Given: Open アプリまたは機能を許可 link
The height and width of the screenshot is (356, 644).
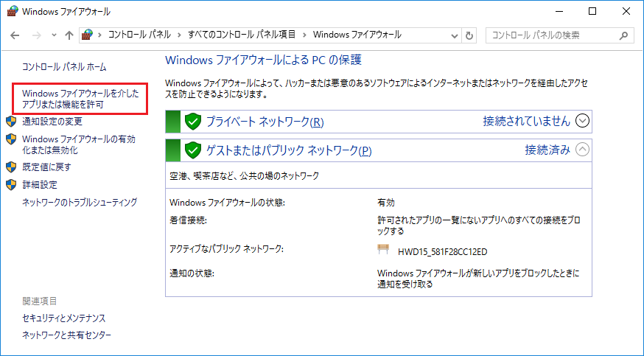Looking at the screenshot, I should (x=80, y=99).
